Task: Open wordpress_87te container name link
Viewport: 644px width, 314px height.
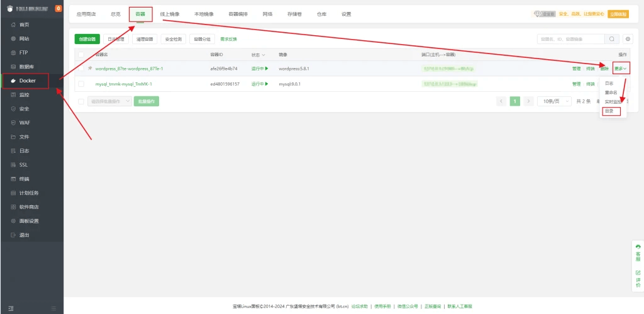Action: [129, 69]
